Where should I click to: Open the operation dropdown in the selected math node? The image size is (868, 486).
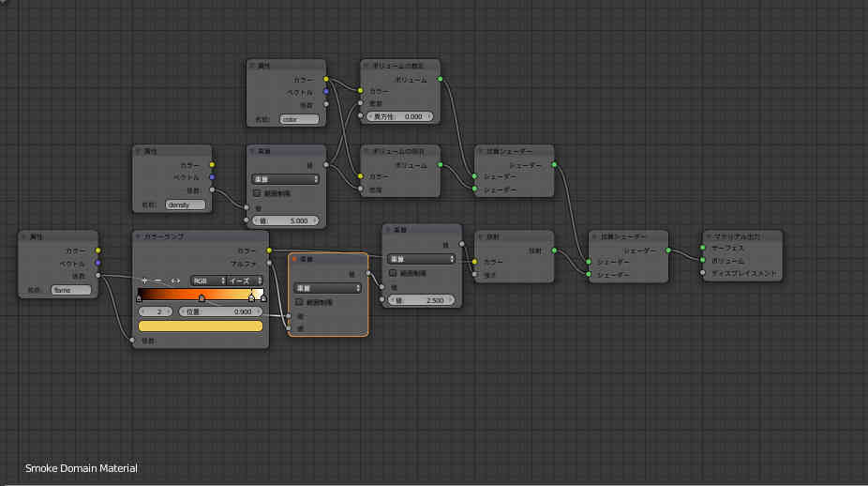tap(327, 288)
